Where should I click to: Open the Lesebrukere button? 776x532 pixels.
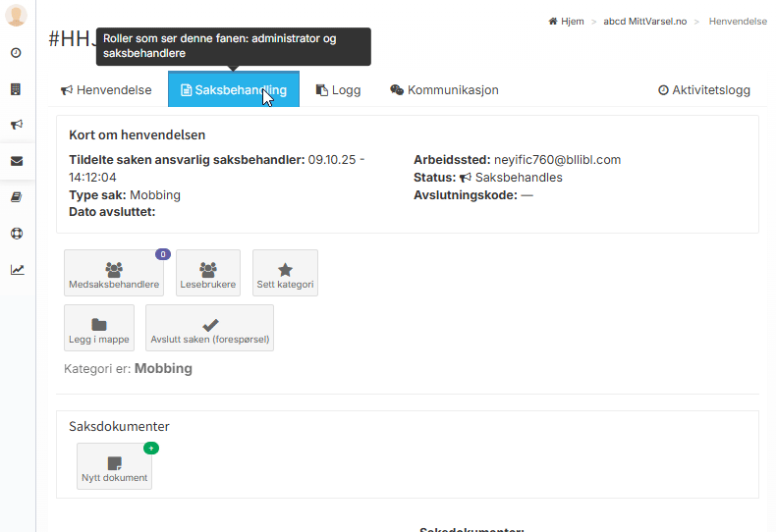tap(208, 273)
